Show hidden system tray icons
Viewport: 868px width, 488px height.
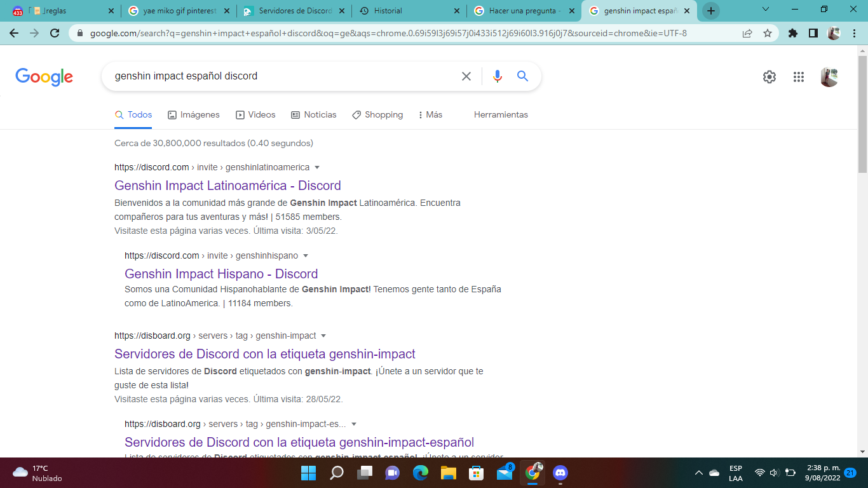[699, 473]
